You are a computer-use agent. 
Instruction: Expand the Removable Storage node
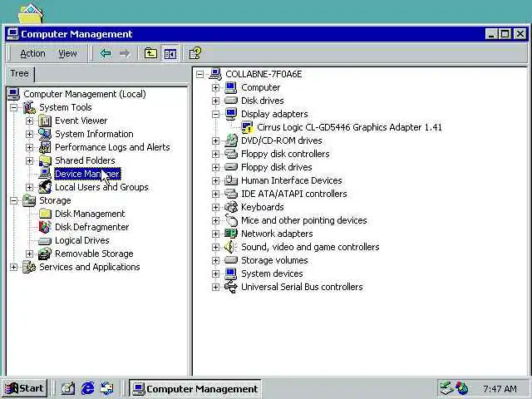[x=30, y=254]
